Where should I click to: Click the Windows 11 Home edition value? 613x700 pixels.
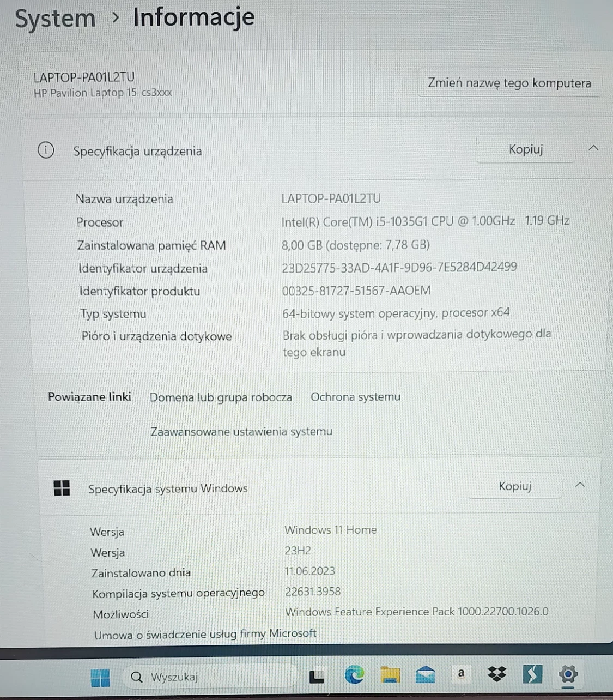[x=331, y=530]
